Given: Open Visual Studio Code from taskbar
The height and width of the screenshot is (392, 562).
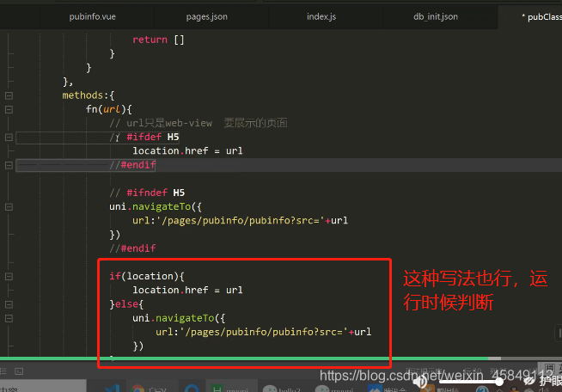Looking at the screenshot, I should click(113, 389).
